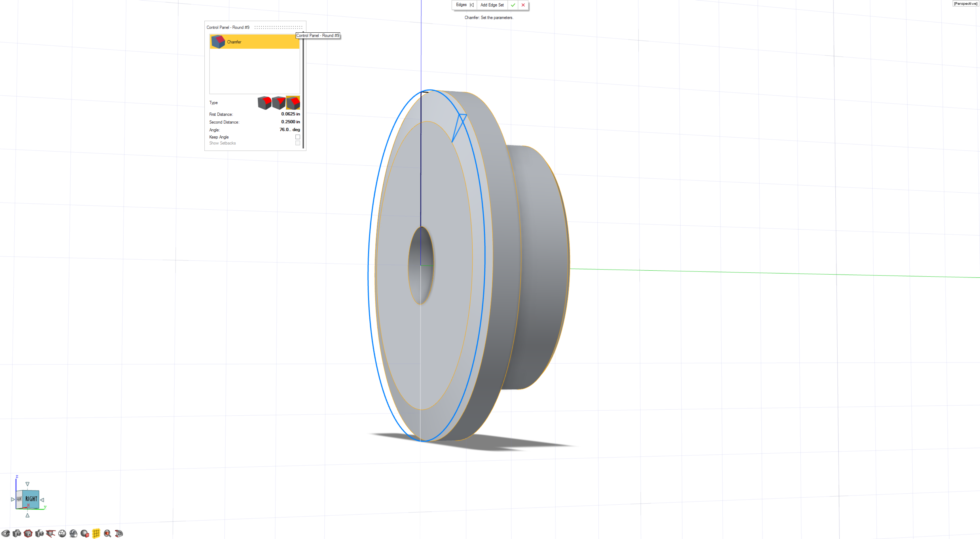Viewport: 980px width, 539px height.
Task: Select the highlighted chamfer type icon
Action: [x=293, y=103]
